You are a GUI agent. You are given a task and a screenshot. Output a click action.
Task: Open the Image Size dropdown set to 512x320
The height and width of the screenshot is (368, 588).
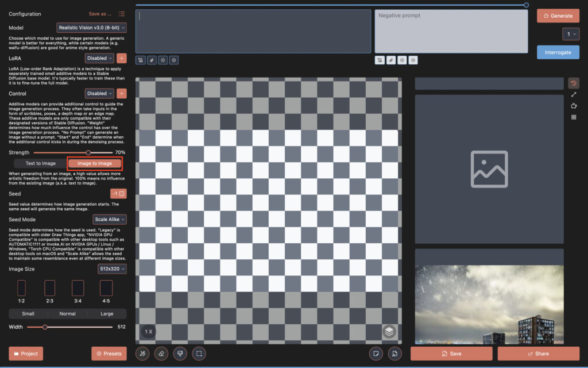pyautogui.click(x=111, y=269)
